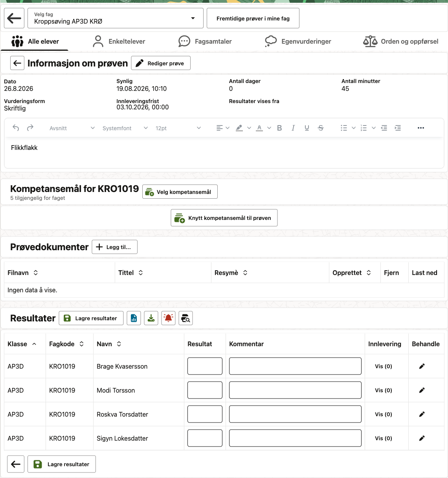Screen dimensions: 448x478
Task: Edit Brage Kvasersson's row with the pencil
Action: [422, 366]
